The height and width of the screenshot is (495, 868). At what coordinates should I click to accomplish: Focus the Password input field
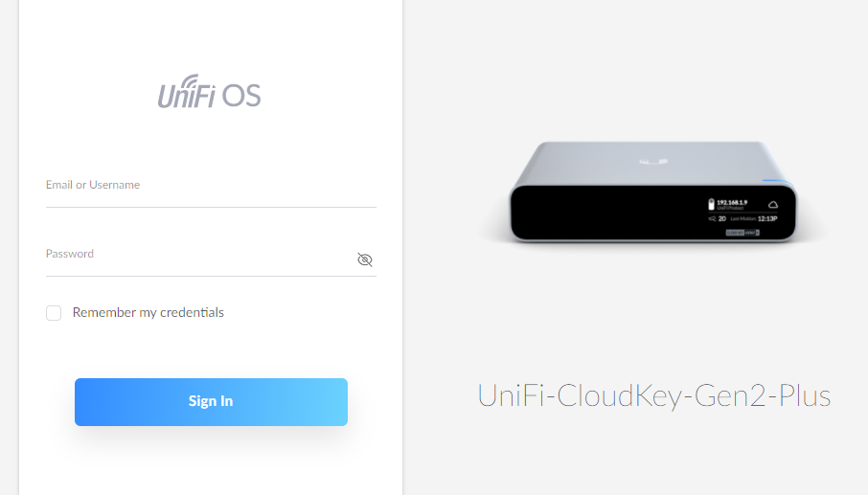point(201,259)
